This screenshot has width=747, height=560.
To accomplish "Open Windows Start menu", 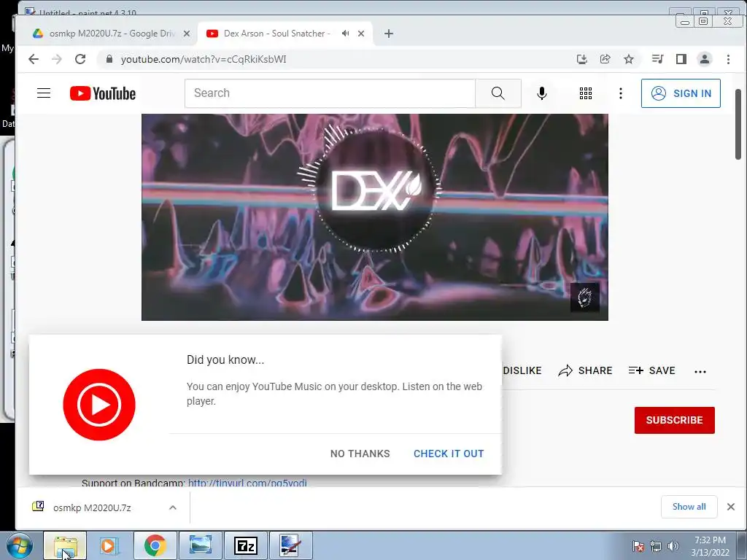I will point(20,545).
